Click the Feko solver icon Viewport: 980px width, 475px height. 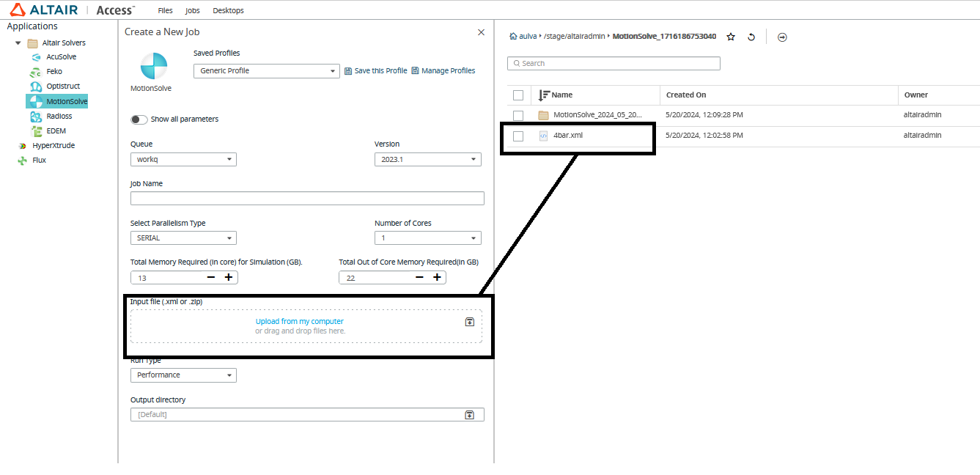35,72
